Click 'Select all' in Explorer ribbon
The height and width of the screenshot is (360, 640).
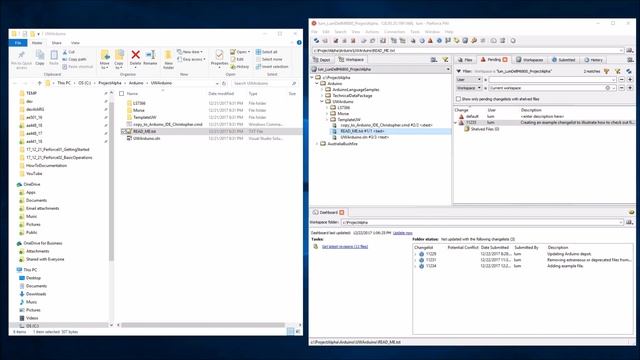(266, 52)
